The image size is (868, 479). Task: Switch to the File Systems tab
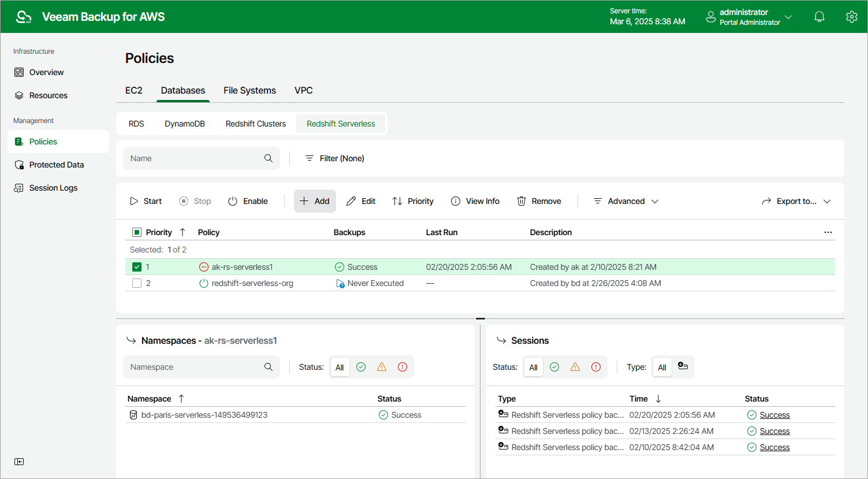[x=249, y=90]
